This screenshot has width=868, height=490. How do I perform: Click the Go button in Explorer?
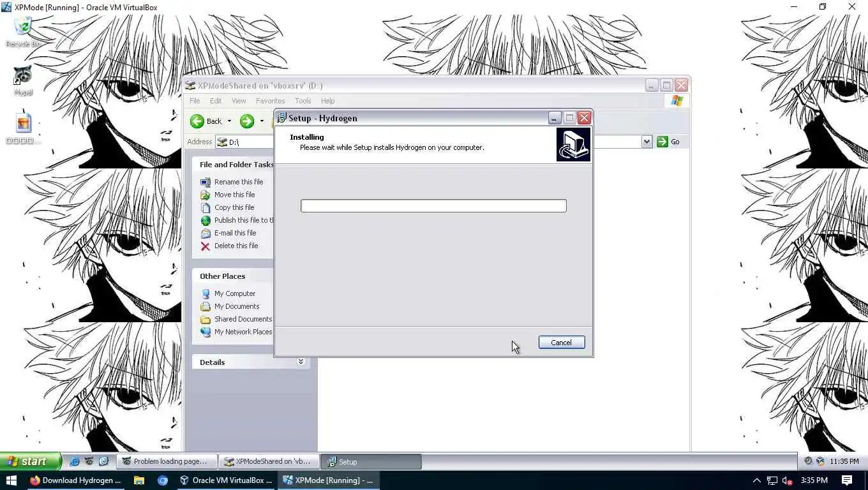pyautogui.click(x=668, y=142)
